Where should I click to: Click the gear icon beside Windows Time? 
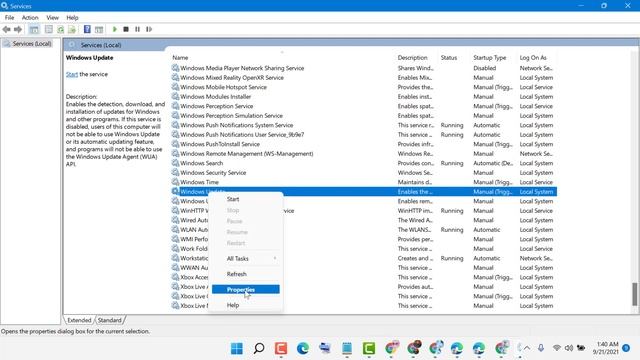click(176, 182)
